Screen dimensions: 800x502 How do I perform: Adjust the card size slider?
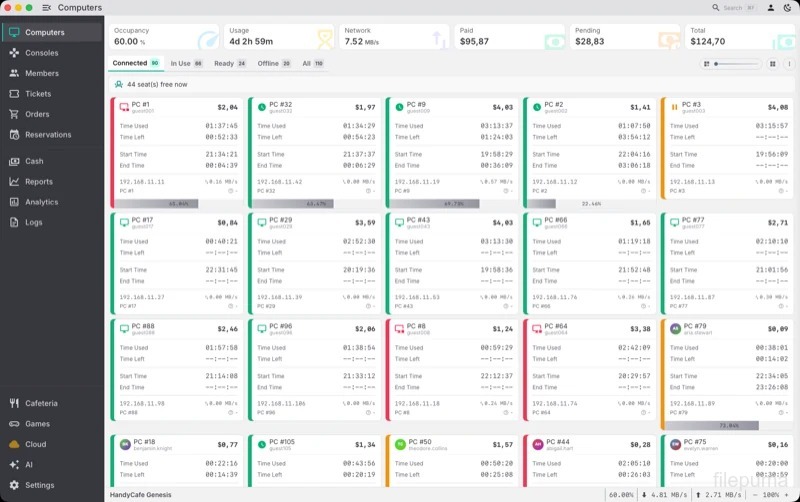pyautogui.click(x=737, y=64)
